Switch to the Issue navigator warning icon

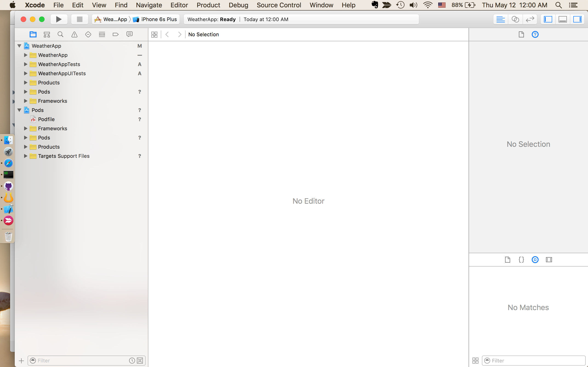click(x=74, y=34)
